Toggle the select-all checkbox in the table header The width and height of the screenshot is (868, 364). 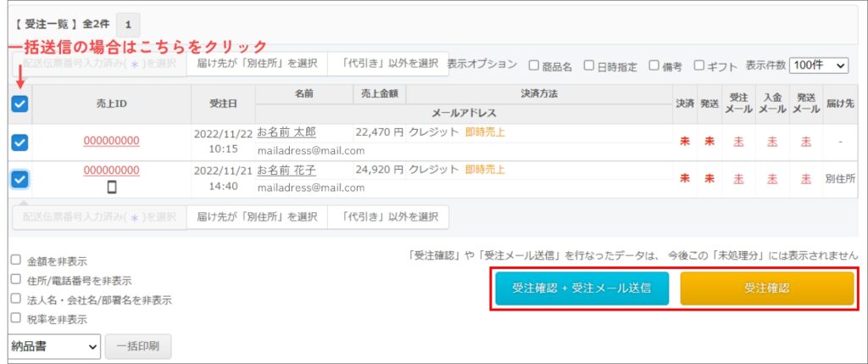tap(19, 104)
